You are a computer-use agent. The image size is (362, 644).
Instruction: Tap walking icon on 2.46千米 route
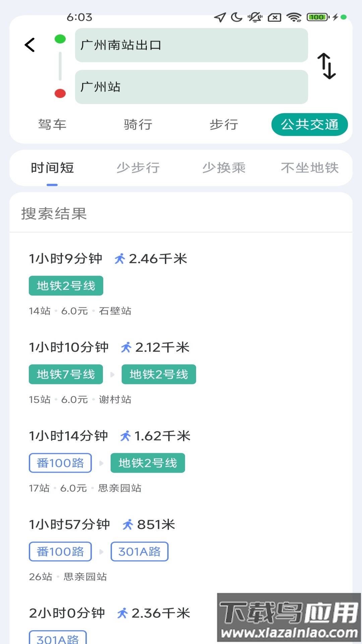(x=120, y=259)
